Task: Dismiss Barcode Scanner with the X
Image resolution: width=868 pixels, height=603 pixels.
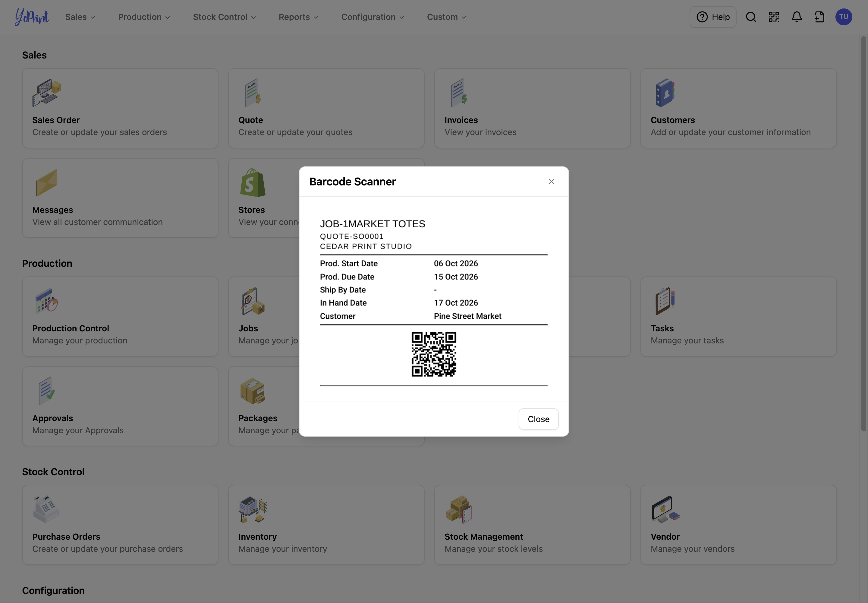Action: point(551,182)
